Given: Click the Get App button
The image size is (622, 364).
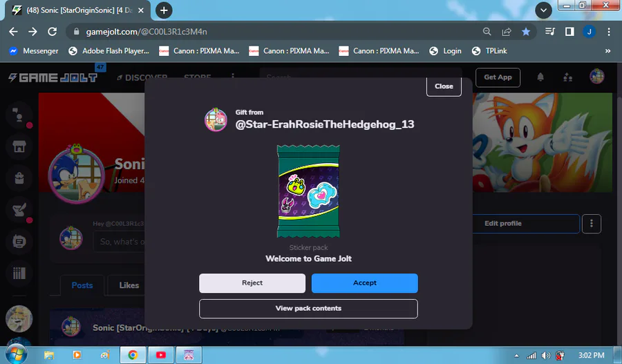Looking at the screenshot, I should coord(498,77).
